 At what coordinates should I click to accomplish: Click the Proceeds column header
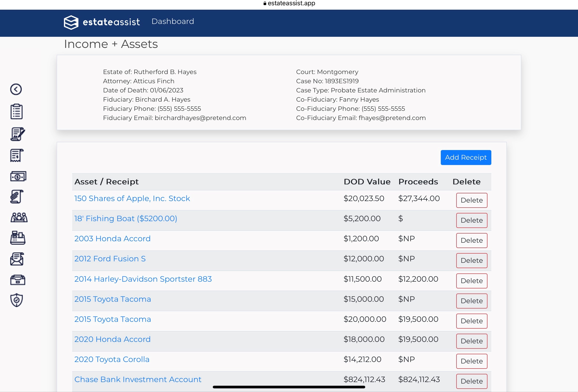418,182
